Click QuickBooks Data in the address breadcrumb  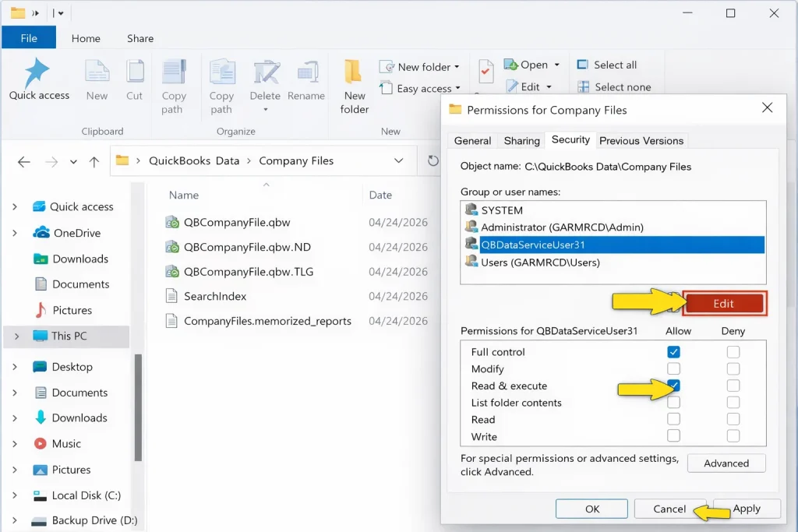(x=194, y=160)
